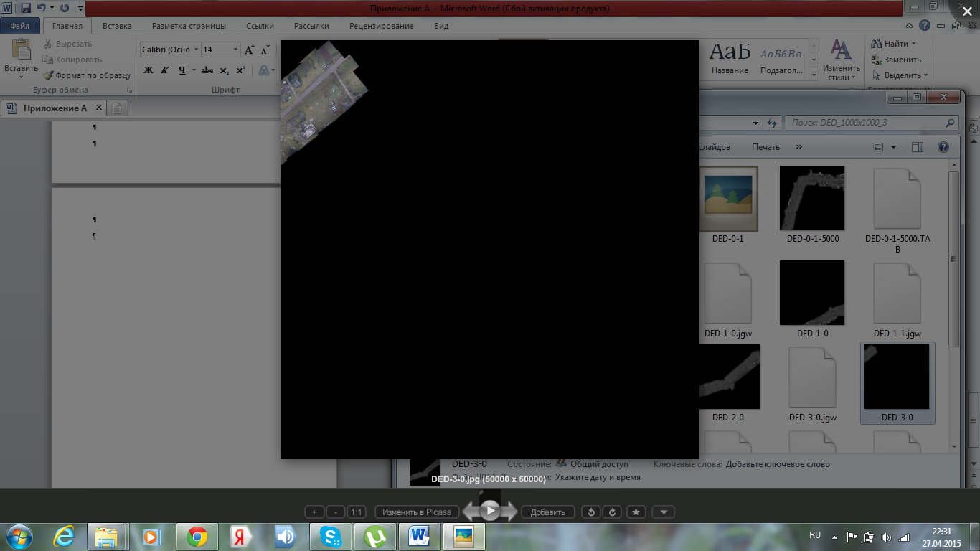Click the Вставить paste icon
This screenshot has width=980, height=551.
[x=21, y=50]
